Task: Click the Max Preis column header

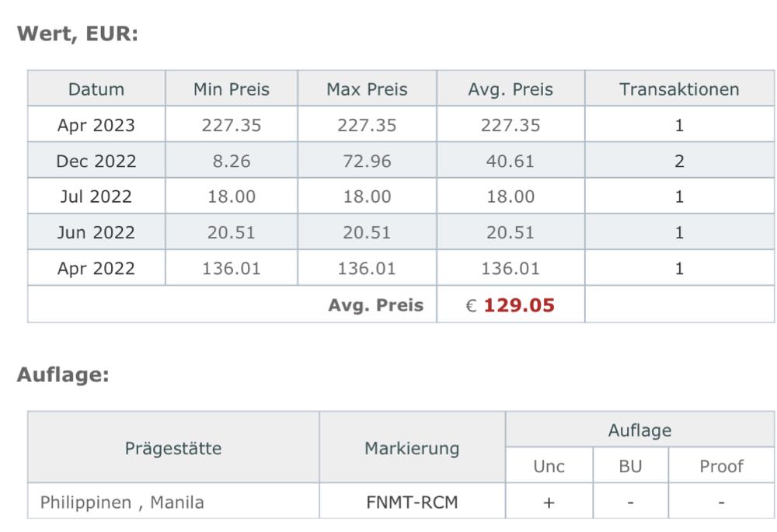Action: point(367,89)
